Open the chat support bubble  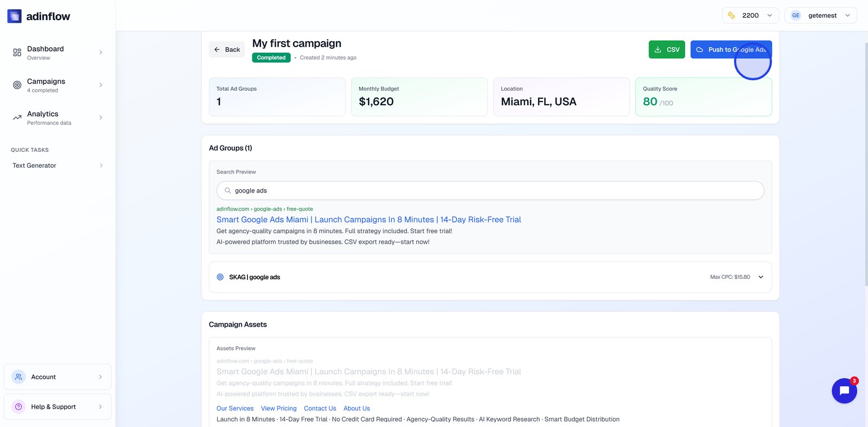point(844,391)
